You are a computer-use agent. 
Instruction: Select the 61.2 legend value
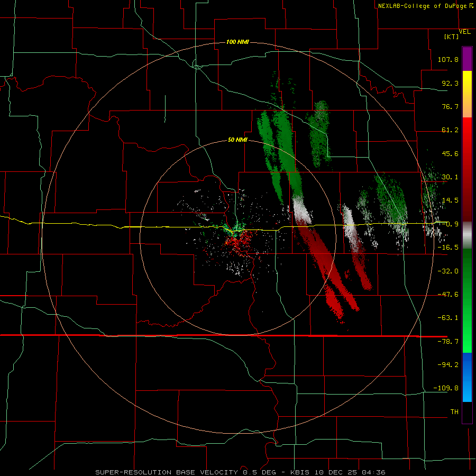(450, 130)
